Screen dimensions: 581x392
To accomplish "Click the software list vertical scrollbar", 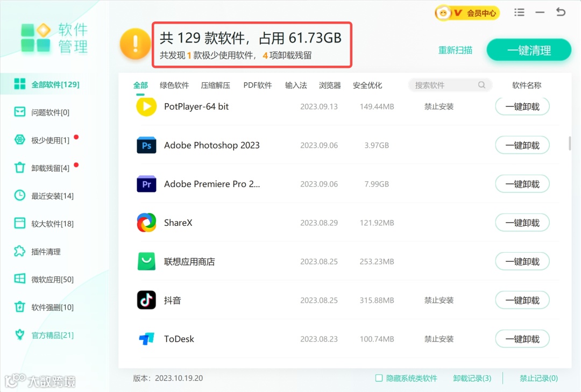I will (570, 144).
